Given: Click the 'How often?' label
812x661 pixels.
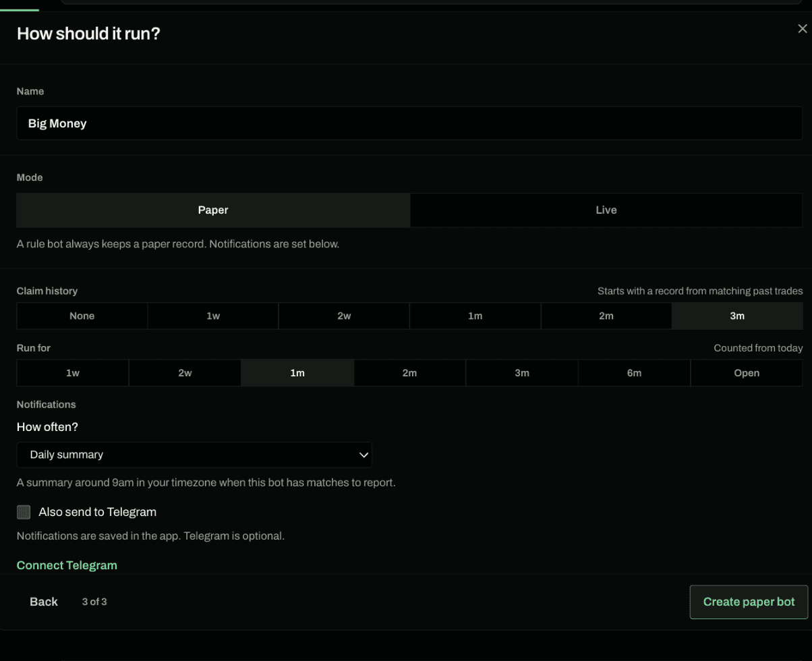Looking at the screenshot, I should tap(47, 427).
